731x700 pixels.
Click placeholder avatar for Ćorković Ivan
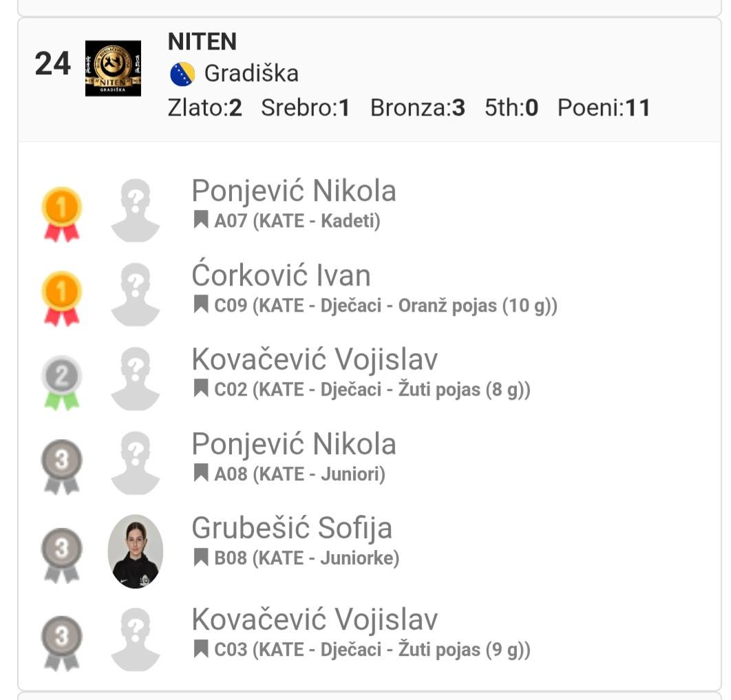136,295
